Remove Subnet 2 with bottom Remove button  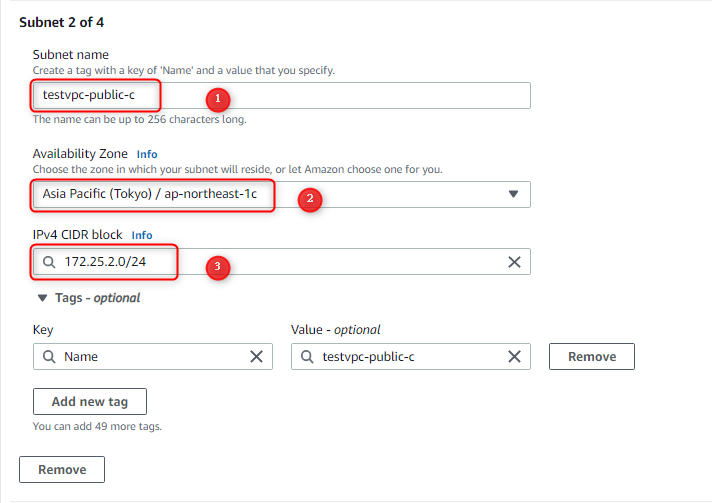click(62, 469)
